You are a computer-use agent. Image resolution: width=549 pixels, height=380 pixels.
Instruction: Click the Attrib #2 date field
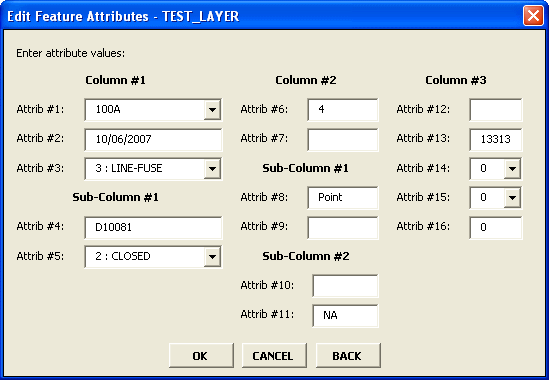153,139
